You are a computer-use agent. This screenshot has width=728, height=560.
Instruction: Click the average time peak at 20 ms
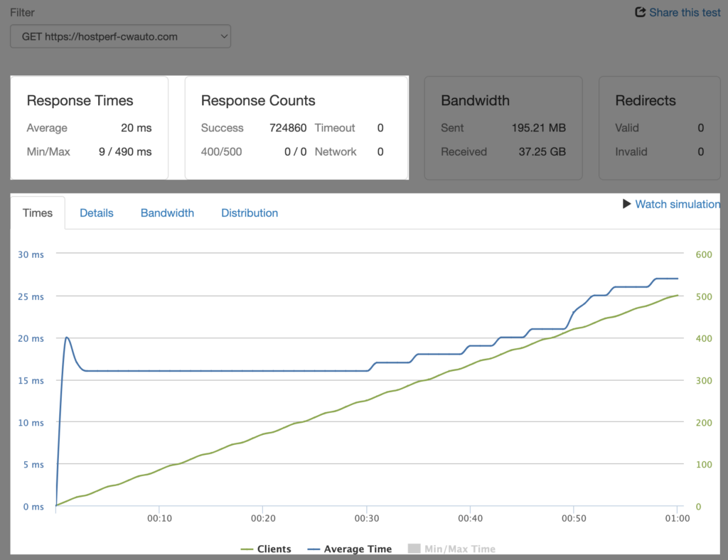pyautogui.click(x=67, y=338)
